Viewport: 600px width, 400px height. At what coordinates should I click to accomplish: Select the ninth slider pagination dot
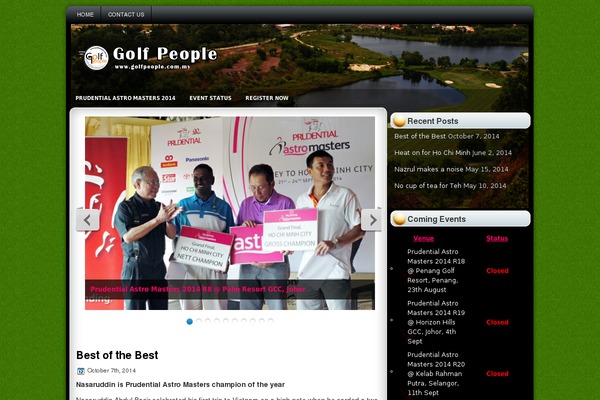point(262,321)
